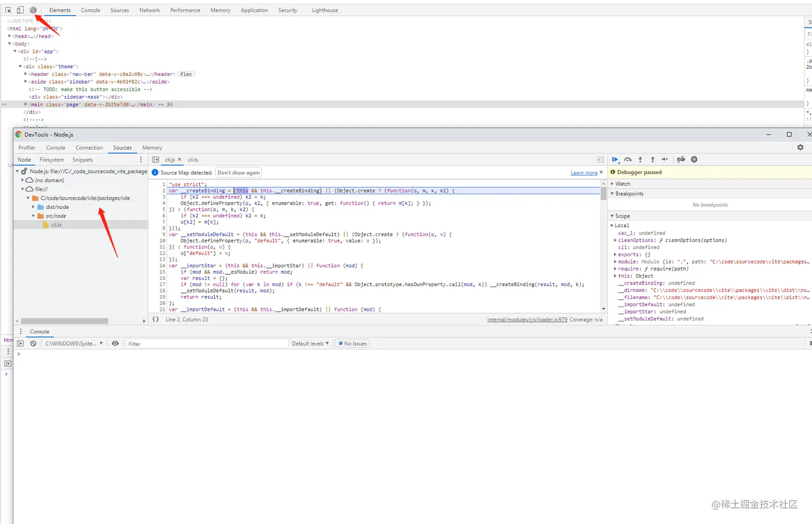Focus the console Filter input
Viewport: 812px width, 524px height.
point(207,344)
